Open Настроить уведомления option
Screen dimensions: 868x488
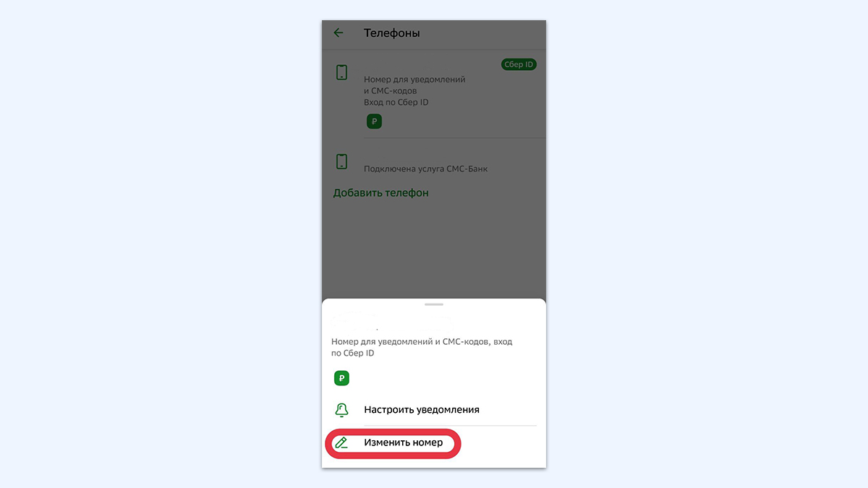coord(433,410)
